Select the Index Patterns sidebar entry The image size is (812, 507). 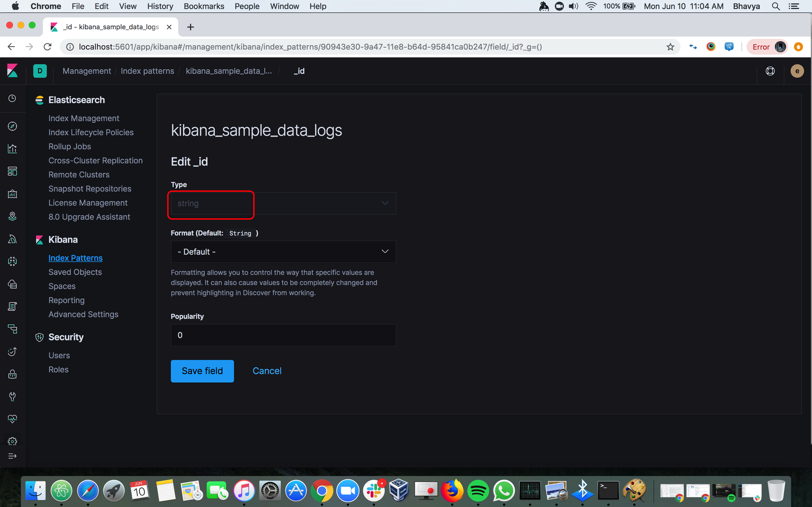point(75,257)
